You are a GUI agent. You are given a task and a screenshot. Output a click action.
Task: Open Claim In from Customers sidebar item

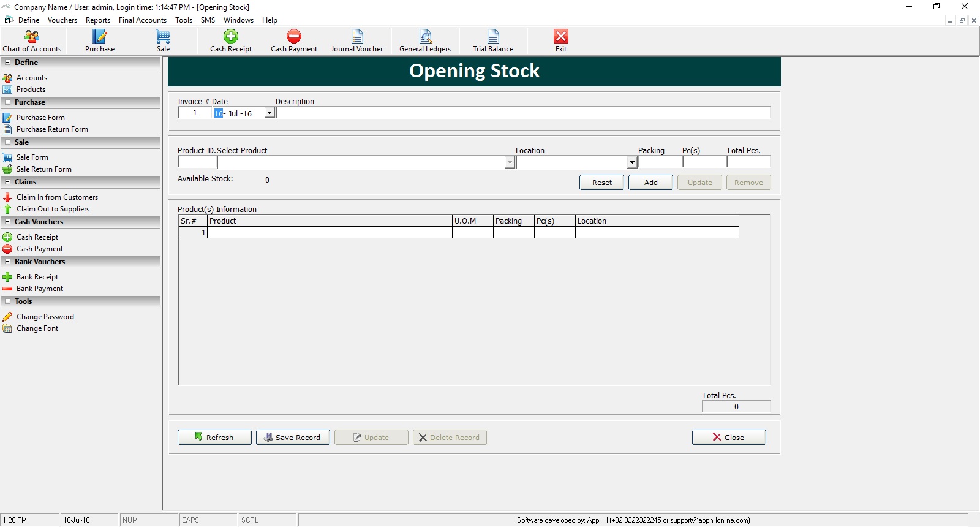coord(57,197)
